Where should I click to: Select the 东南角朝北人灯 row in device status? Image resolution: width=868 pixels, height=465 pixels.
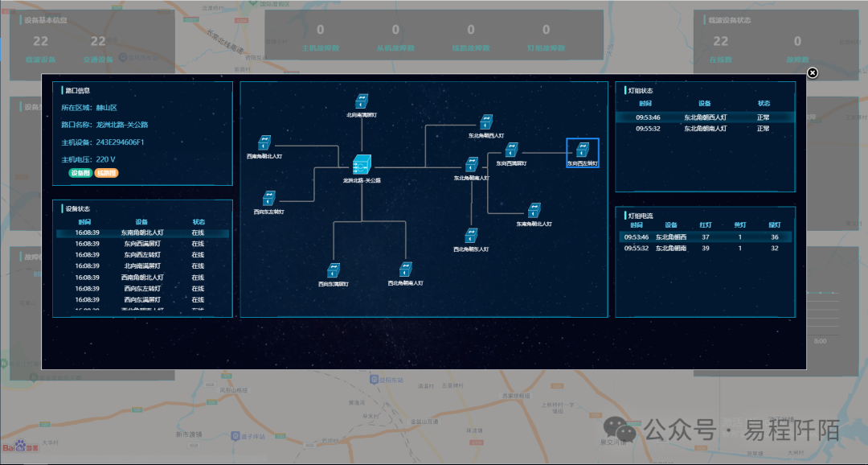[142, 232]
